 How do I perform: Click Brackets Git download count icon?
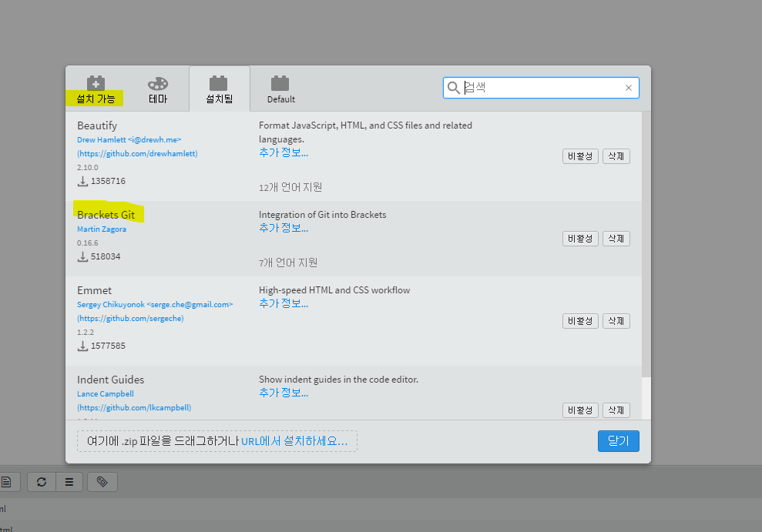pyautogui.click(x=82, y=256)
